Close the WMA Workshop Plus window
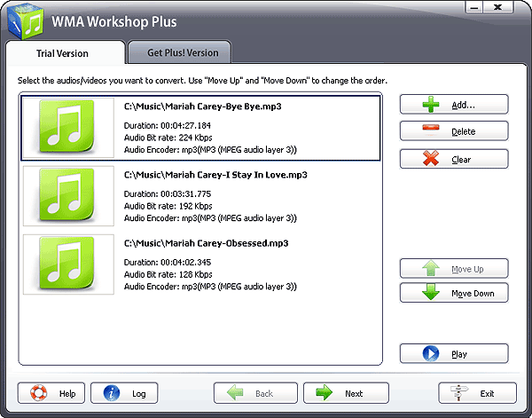 (x=498, y=7)
